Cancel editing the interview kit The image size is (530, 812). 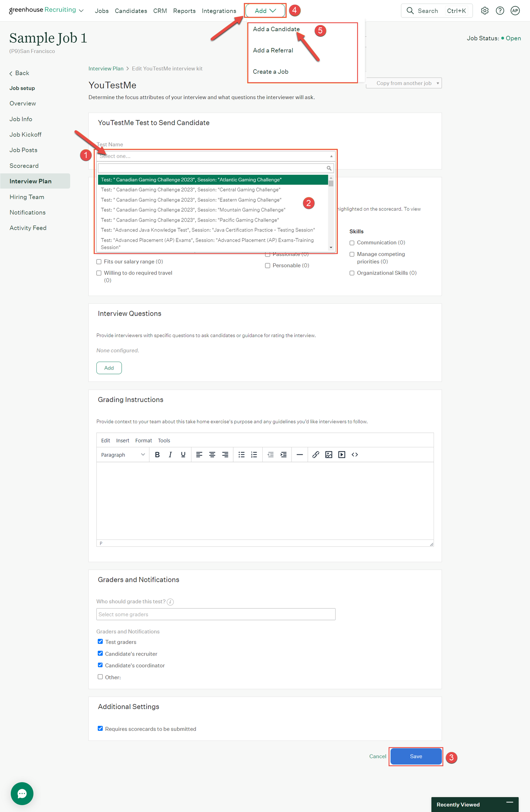[x=377, y=756]
